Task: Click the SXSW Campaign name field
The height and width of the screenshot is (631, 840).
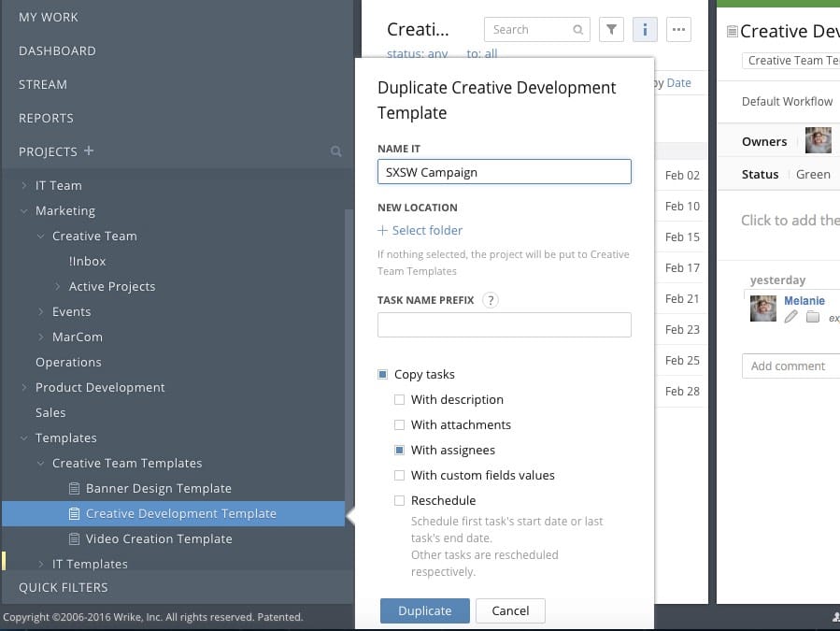Action: [x=504, y=172]
